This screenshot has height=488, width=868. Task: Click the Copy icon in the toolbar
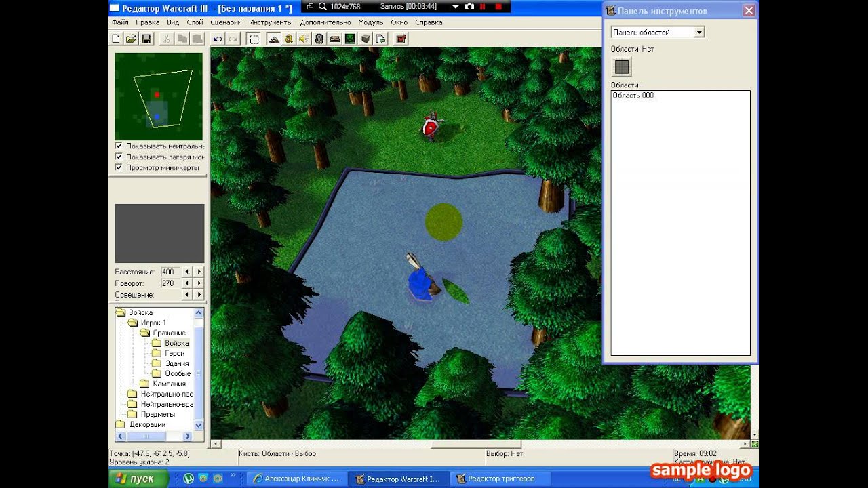(182, 39)
